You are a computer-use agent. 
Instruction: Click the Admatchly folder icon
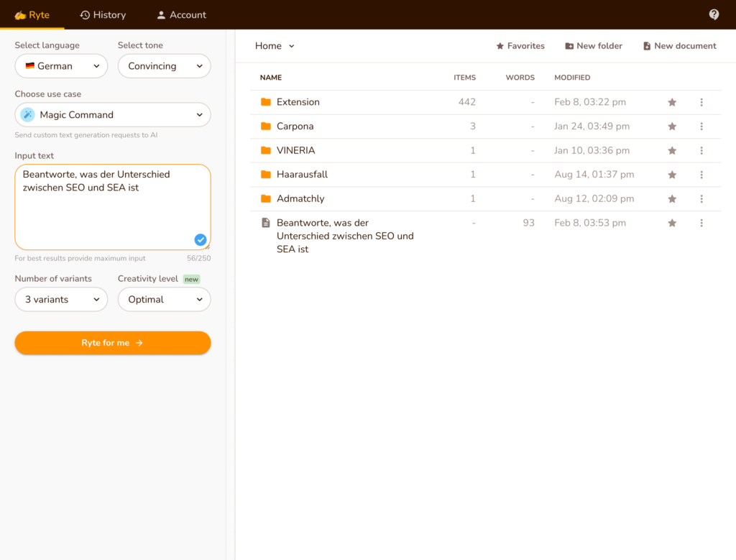tap(266, 198)
